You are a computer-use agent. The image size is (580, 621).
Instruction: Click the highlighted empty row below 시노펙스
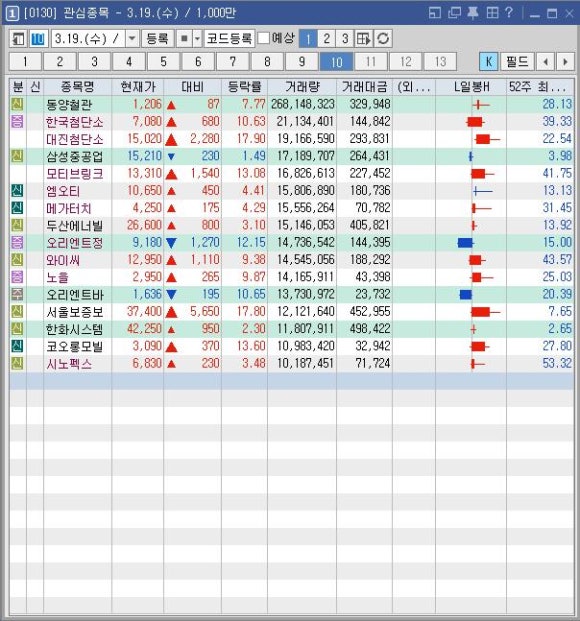coord(291,381)
